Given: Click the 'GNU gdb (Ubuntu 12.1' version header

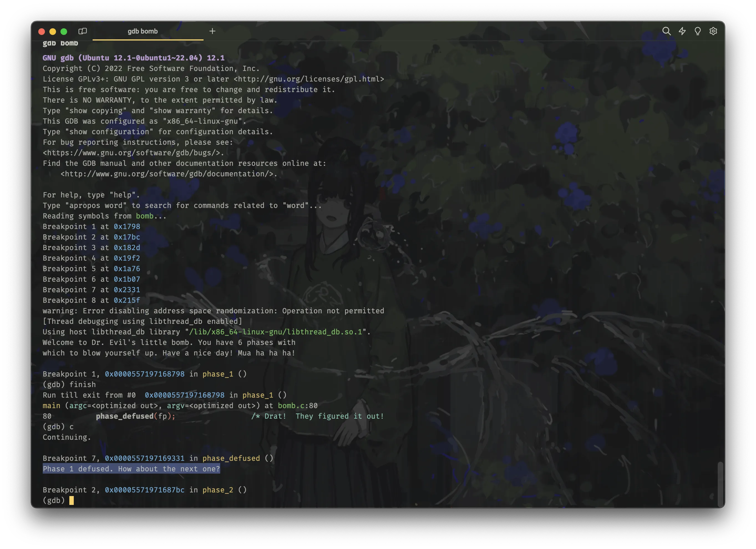Looking at the screenshot, I should 134,58.
